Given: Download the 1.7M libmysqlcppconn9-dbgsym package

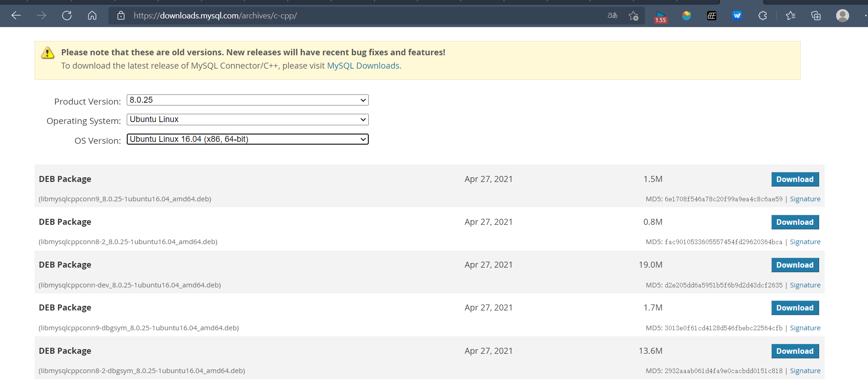Looking at the screenshot, I should click(x=795, y=308).
